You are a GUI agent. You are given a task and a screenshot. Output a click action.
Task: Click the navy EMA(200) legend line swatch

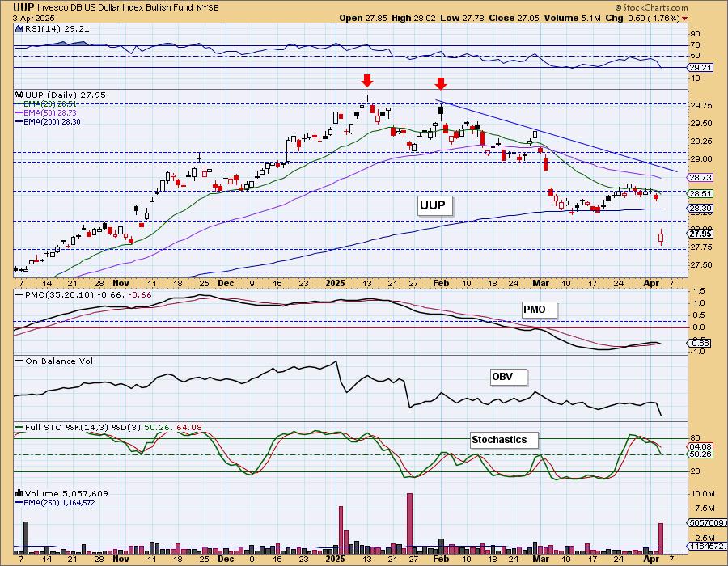[19, 121]
